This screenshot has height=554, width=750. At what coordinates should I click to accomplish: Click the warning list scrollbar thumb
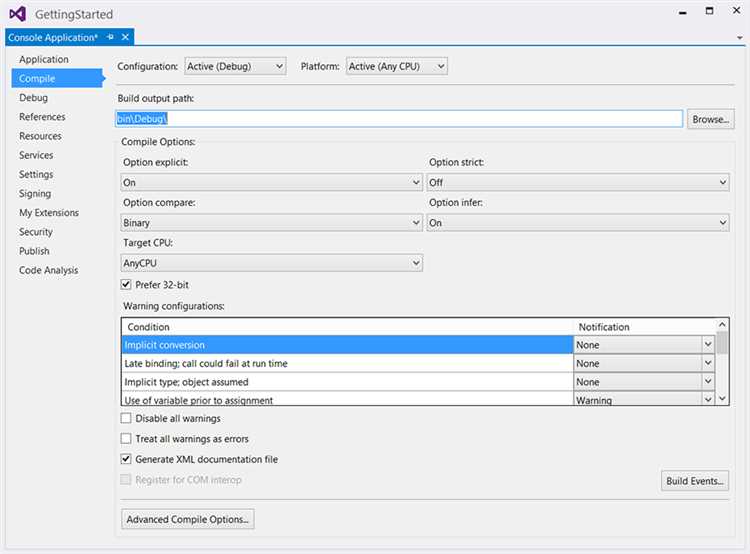(722, 342)
